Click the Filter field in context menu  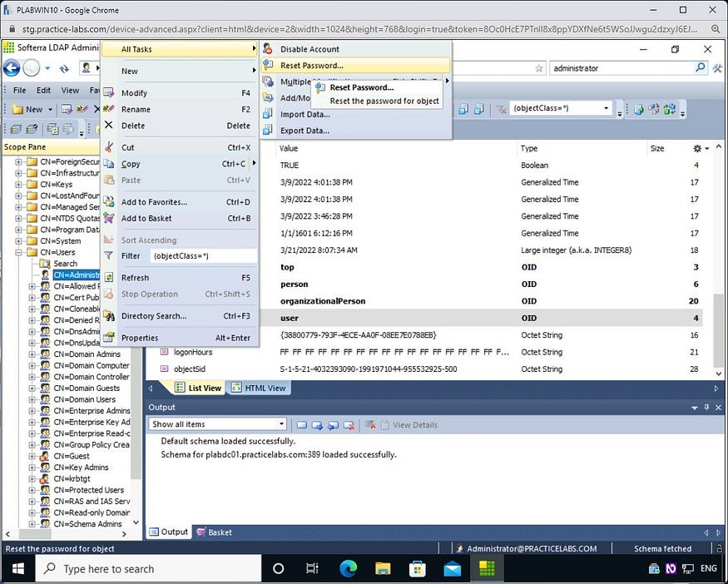(203, 255)
